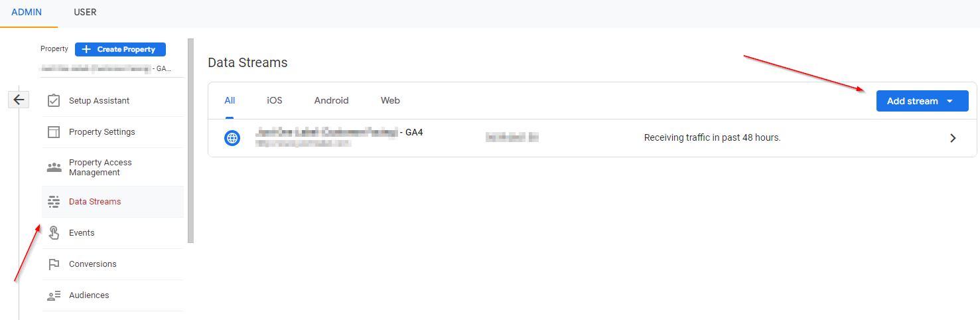
Task: Open the Property Settings menu item
Action: coord(102,132)
